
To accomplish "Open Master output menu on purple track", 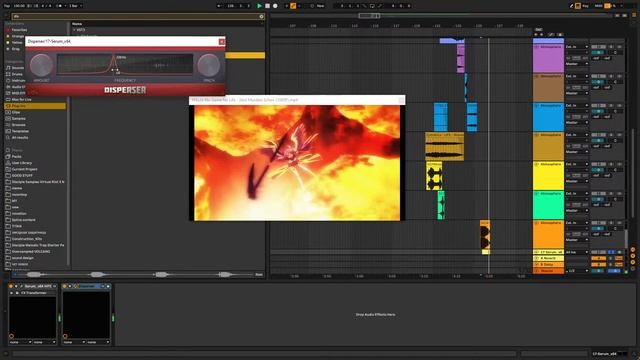I will (577, 64).
